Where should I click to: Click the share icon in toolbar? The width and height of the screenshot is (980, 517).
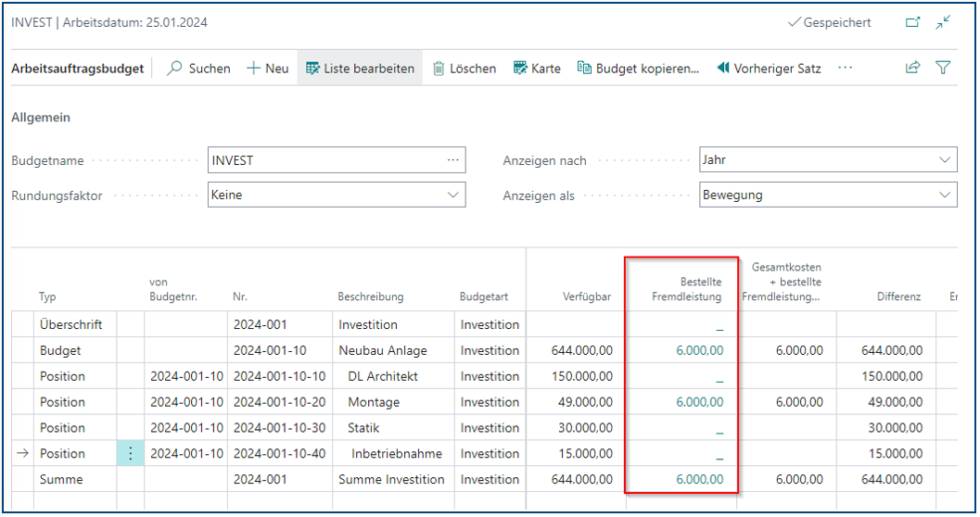point(912,68)
